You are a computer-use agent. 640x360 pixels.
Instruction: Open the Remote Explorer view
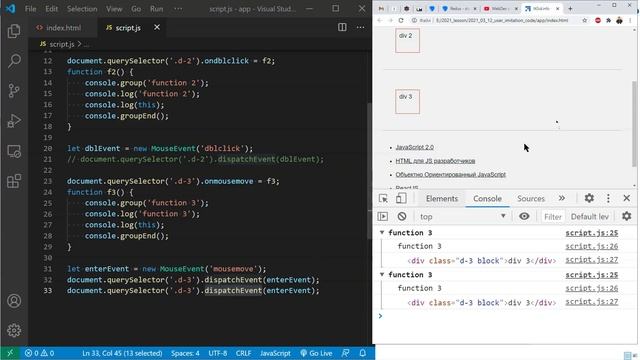coord(14,151)
